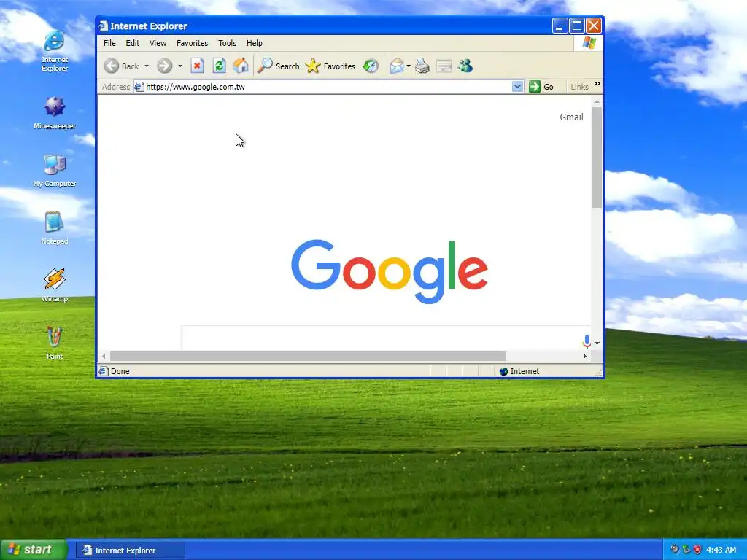Open the Edit menu

133,43
